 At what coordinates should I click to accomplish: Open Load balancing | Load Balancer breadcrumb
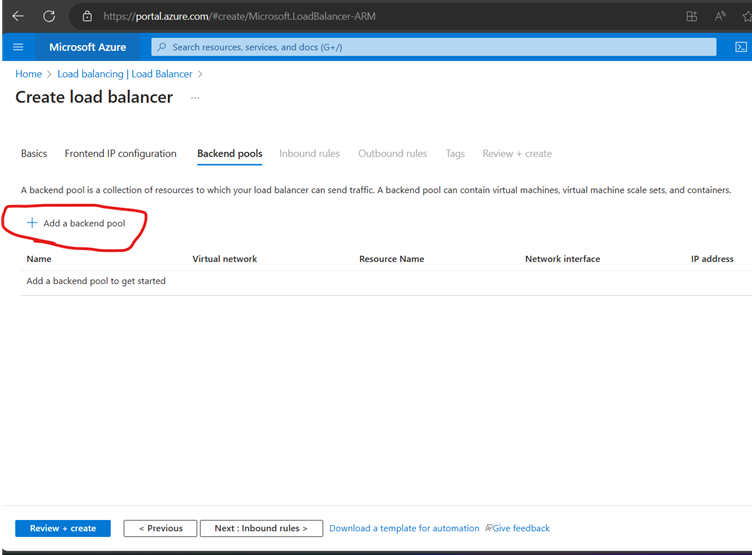coord(125,74)
